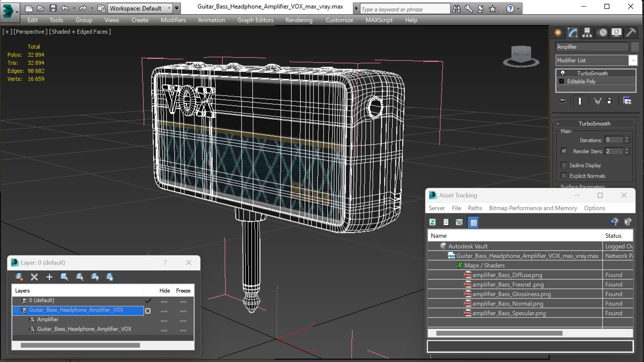Delete layer using the X icon

pyautogui.click(x=34, y=277)
